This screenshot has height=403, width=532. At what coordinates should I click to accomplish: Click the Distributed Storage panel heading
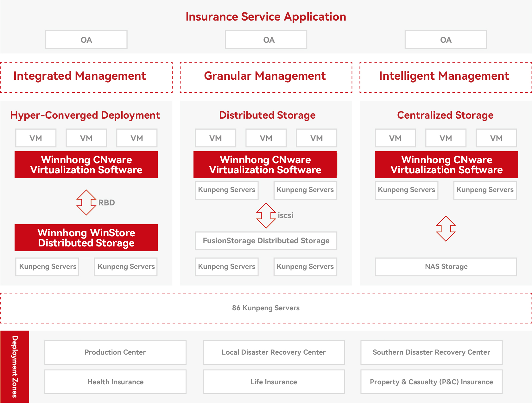(x=267, y=115)
